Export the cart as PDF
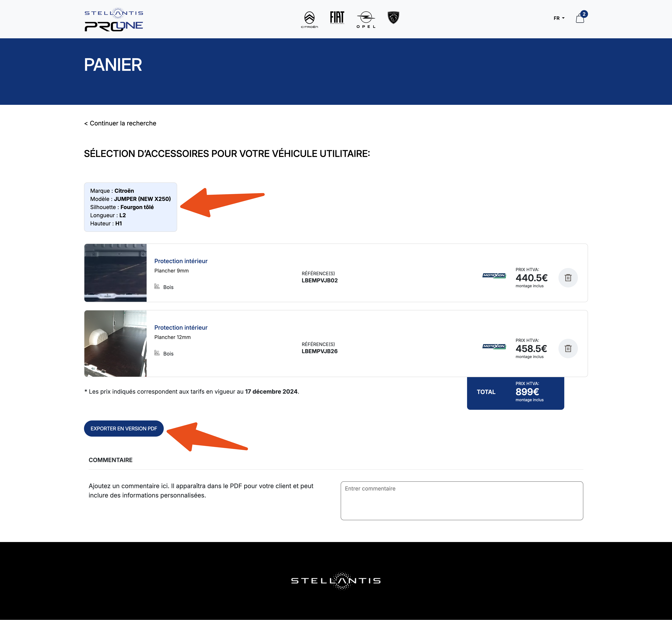 pos(124,428)
